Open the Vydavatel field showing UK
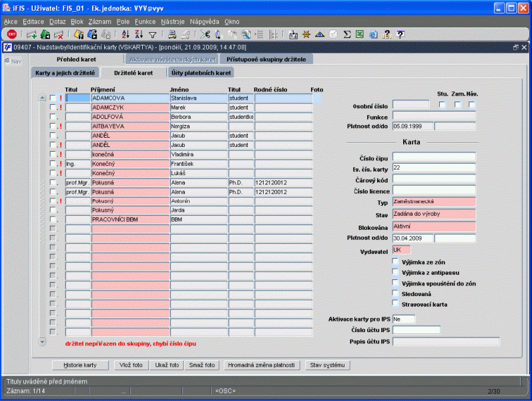Screen dimensions: 532x401 pos(401,250)
